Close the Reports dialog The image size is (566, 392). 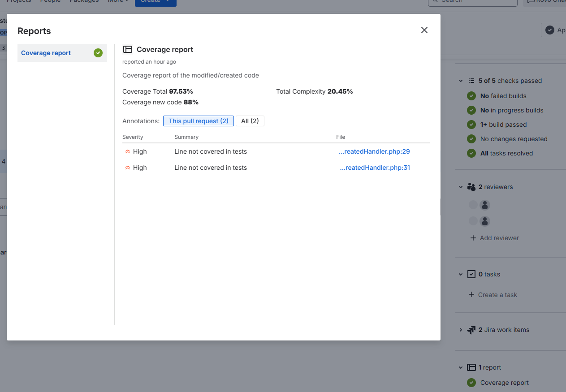[x=424, y=30]
